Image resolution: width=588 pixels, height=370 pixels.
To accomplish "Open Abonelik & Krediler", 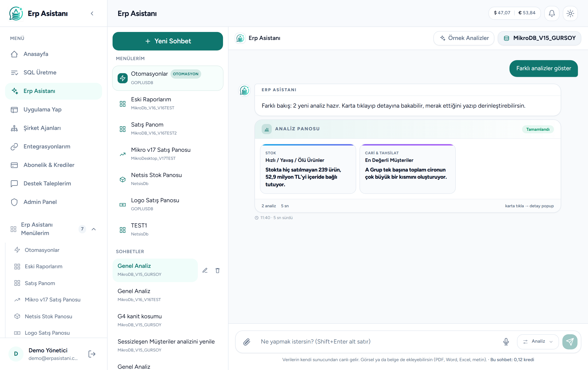I will click(x=54, y=165).
